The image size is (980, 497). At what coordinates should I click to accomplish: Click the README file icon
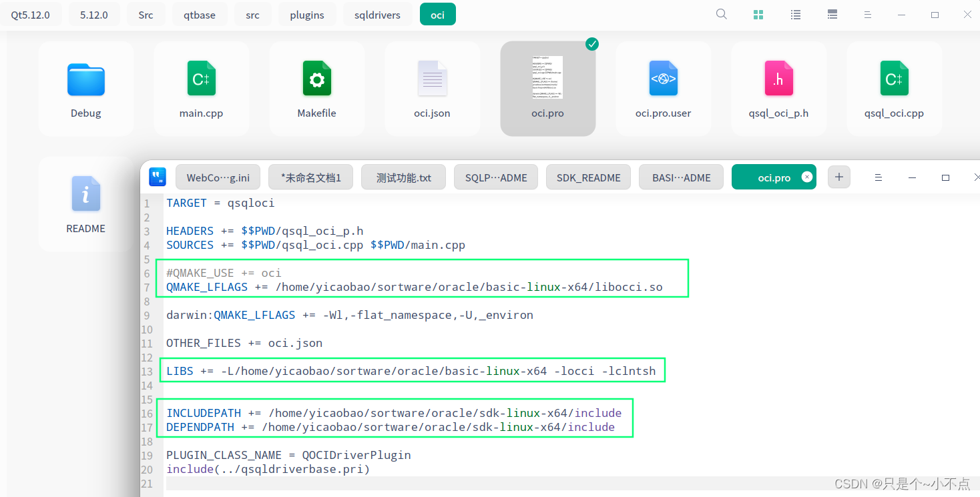coord(85,194)
